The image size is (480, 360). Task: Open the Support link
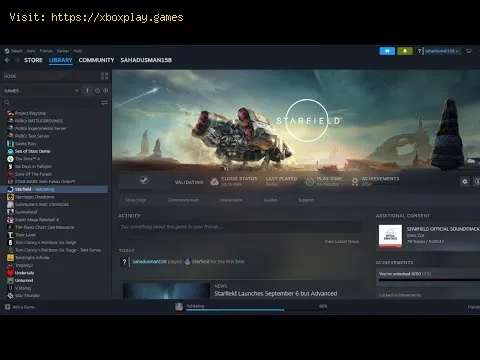tap(306, 200)
